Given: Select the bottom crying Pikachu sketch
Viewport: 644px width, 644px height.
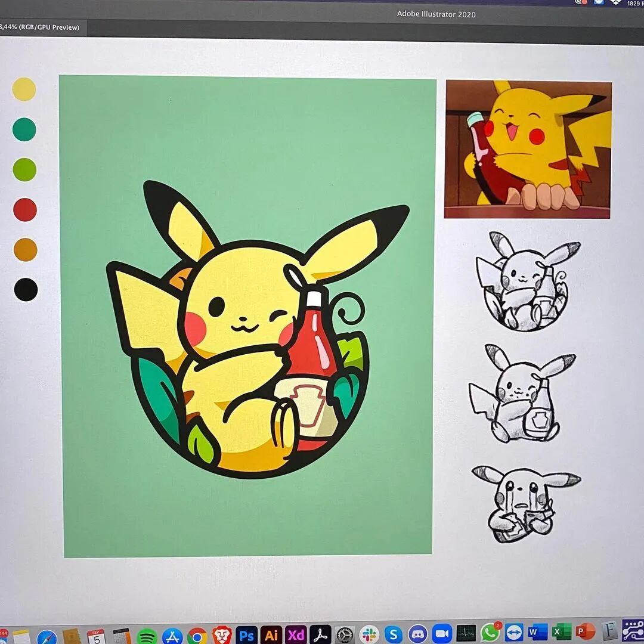Looking at the screenshot, I should pyautogui.click(x=526, y=504).
